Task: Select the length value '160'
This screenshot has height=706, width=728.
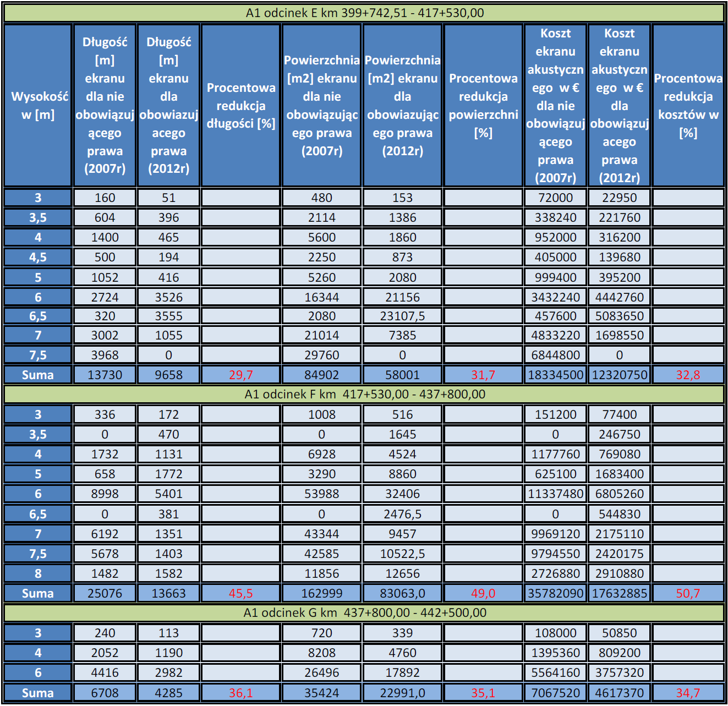Action: coord(105,198)
